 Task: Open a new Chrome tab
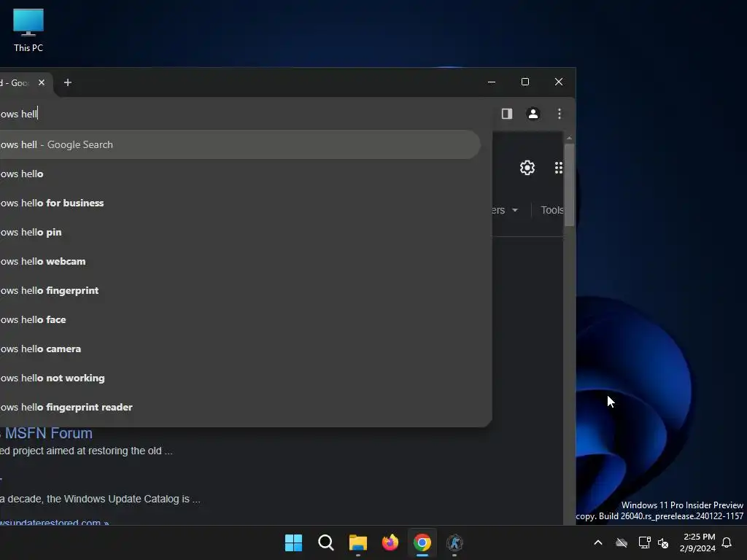tap(68, 82)
